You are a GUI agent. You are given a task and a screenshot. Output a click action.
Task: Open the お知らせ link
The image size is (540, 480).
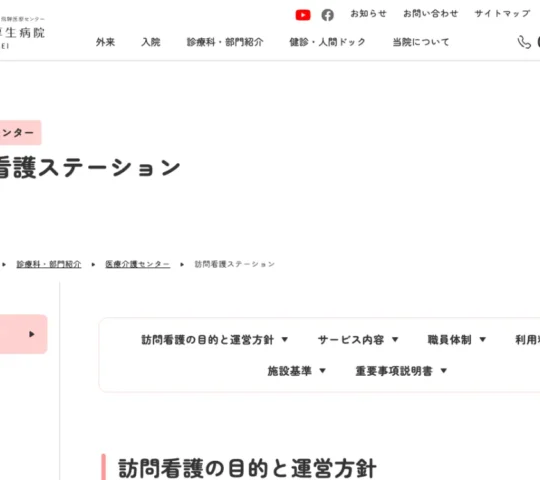coord(368,14)
